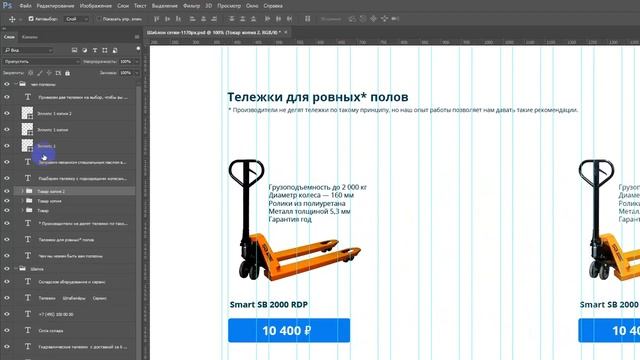Align left edges icon
This screenshot has height=360, width=640.
pos(192,19)
